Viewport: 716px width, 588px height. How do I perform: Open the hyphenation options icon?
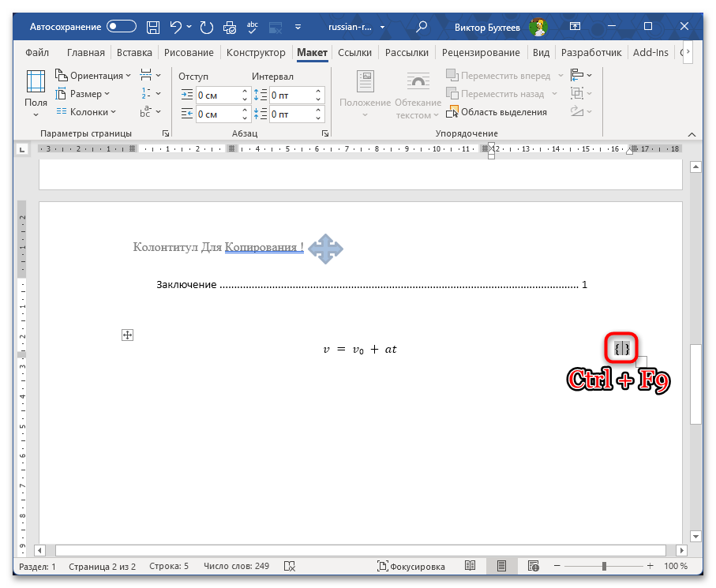coord(150,111)
